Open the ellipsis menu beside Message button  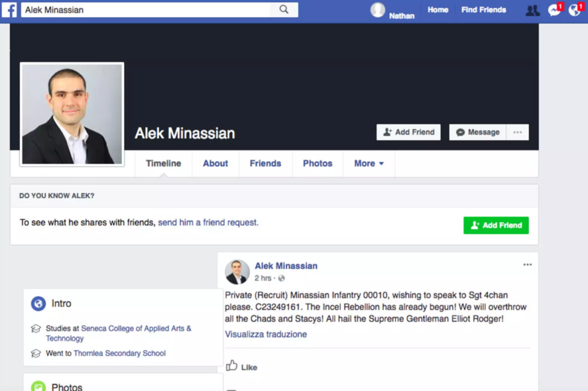pos(517,132)
